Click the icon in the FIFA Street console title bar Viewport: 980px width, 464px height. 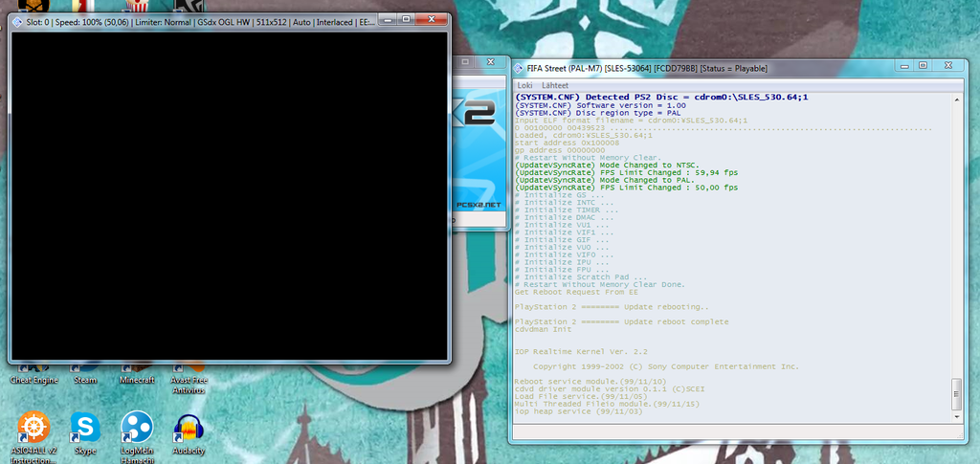518,68
